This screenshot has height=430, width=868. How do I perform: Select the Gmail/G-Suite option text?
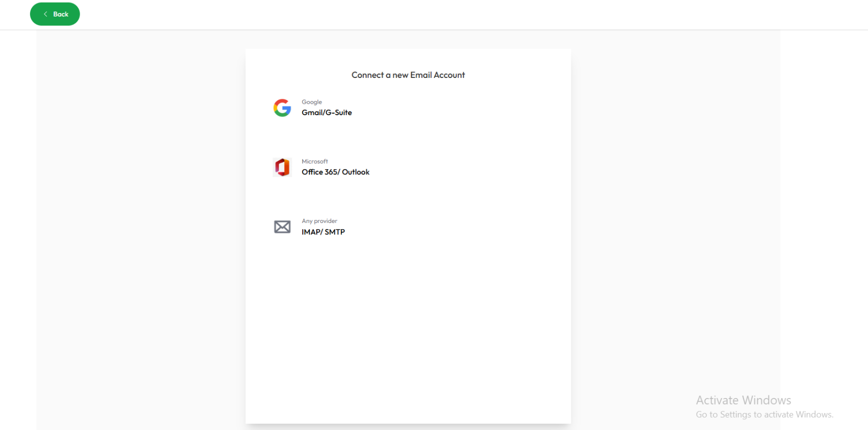click(327, 113)
